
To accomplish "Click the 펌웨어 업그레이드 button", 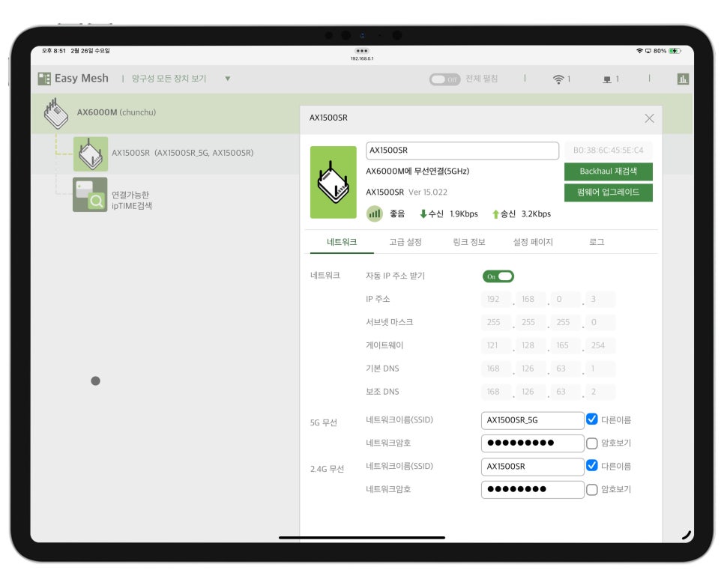I will click(608, 193).
